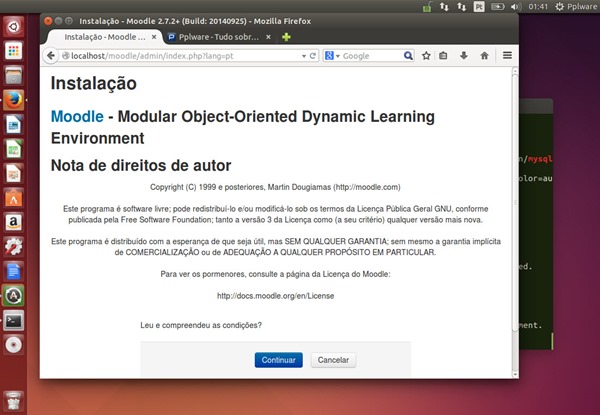Image resolution: width=600 pixels, height=415 pixels.
Task: Open the clock showing 01:41
Action: click(538, 7)
